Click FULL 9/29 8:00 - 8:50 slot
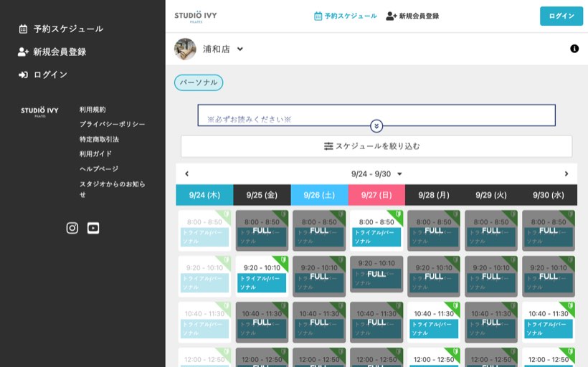The width and height of the screenshot is (588, 367). click(491, 231)
